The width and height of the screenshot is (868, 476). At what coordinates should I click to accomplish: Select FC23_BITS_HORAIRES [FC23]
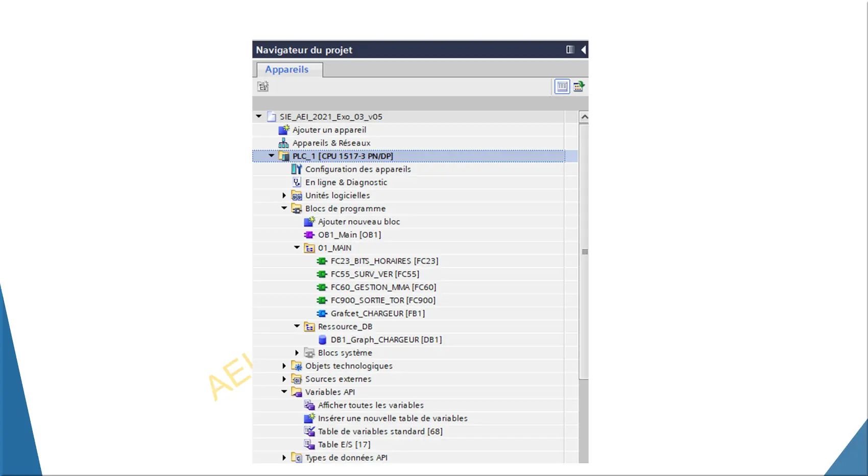[384, 261]
